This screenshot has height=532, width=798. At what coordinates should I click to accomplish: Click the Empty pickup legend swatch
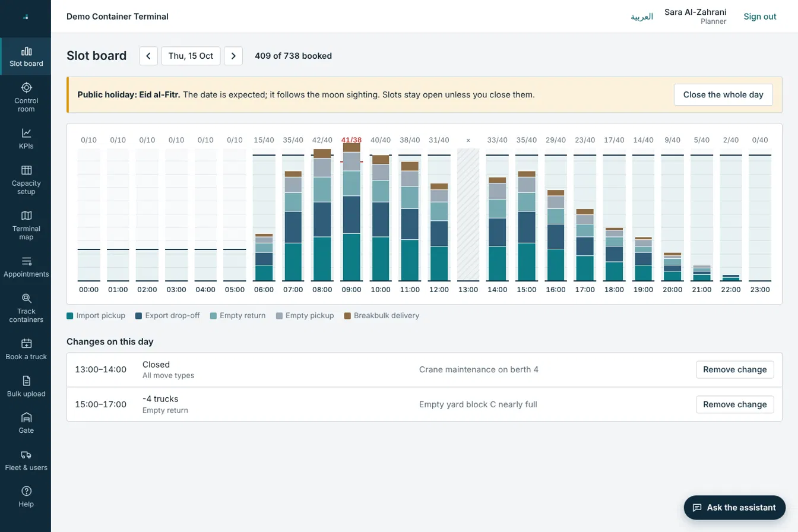tap(278, 316)
